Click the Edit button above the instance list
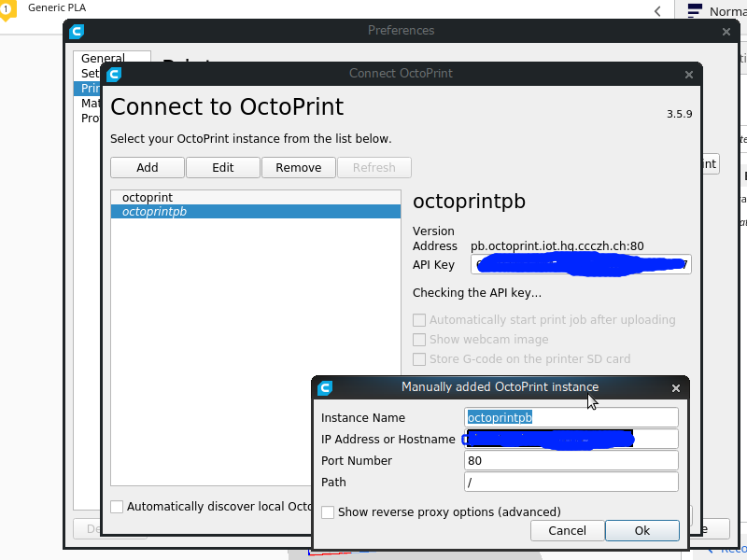 223,167
